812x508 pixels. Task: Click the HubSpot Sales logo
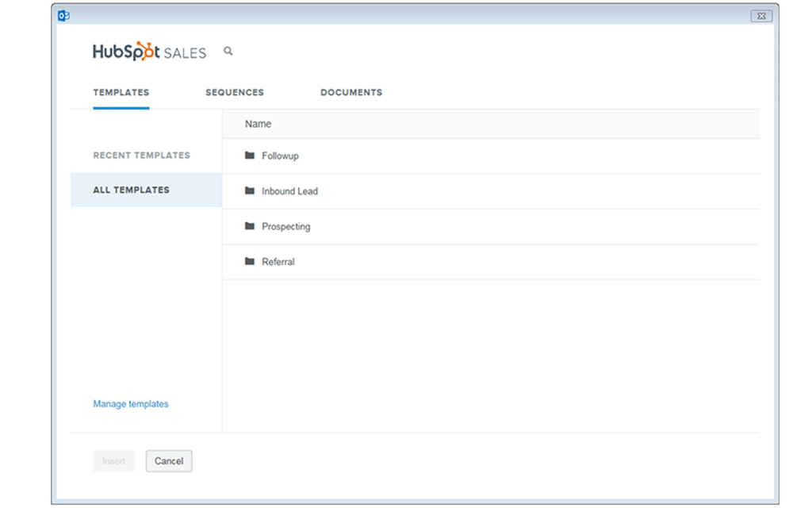(149, 52)
